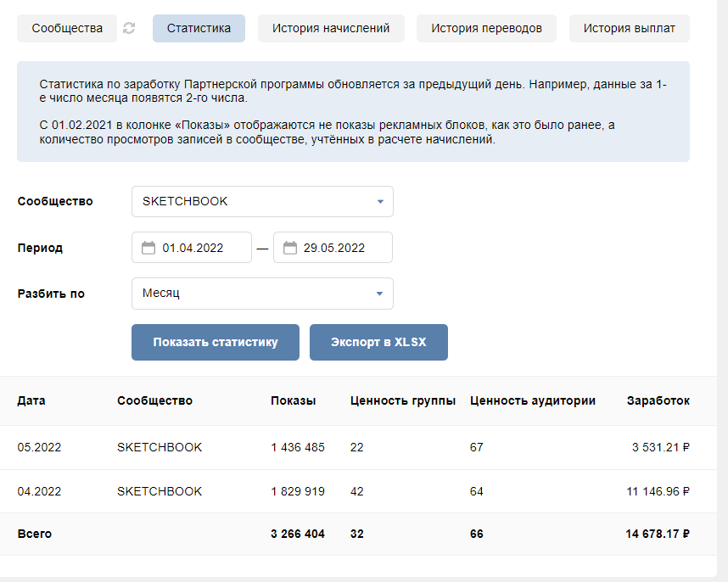Click group value 42 in 04.2022 row
728x582 pixels.
356,491
